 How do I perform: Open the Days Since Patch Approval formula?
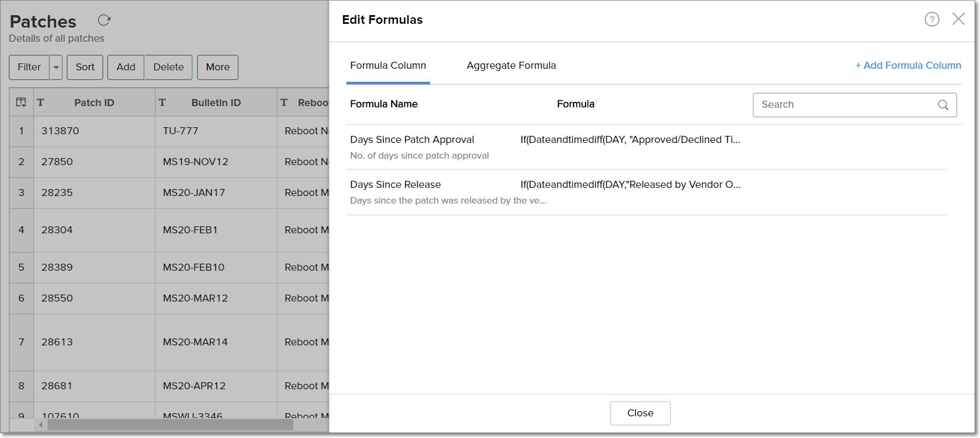click(x=412, y=140)
